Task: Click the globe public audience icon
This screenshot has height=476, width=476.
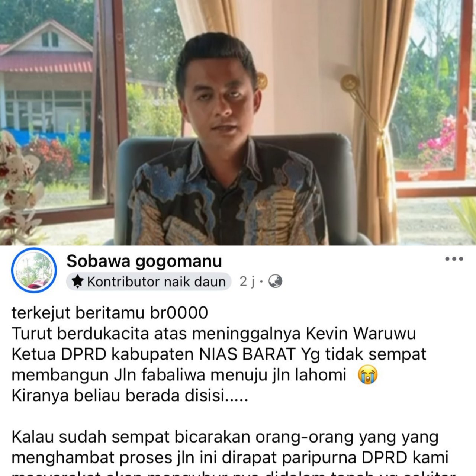Action: [x=275, y=281]
